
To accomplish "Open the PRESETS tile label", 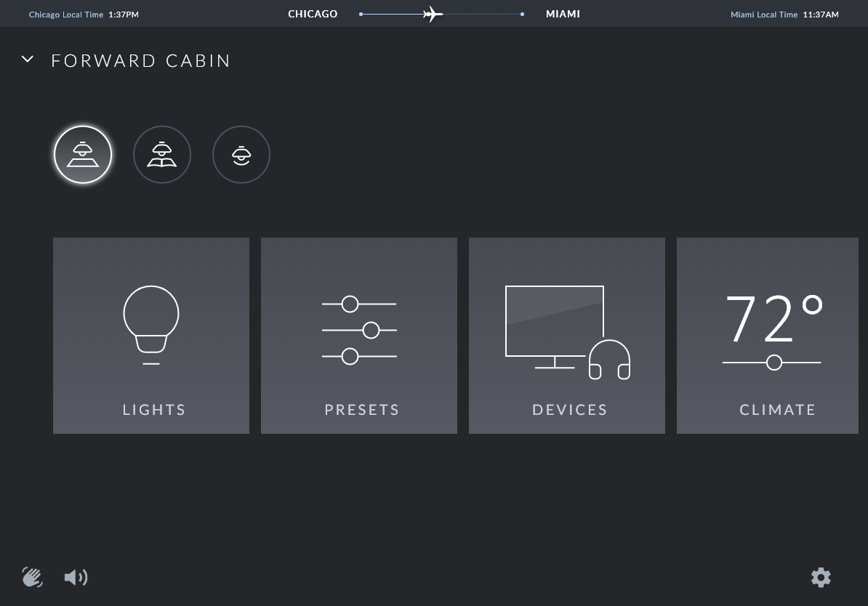I will pos(362,410).
